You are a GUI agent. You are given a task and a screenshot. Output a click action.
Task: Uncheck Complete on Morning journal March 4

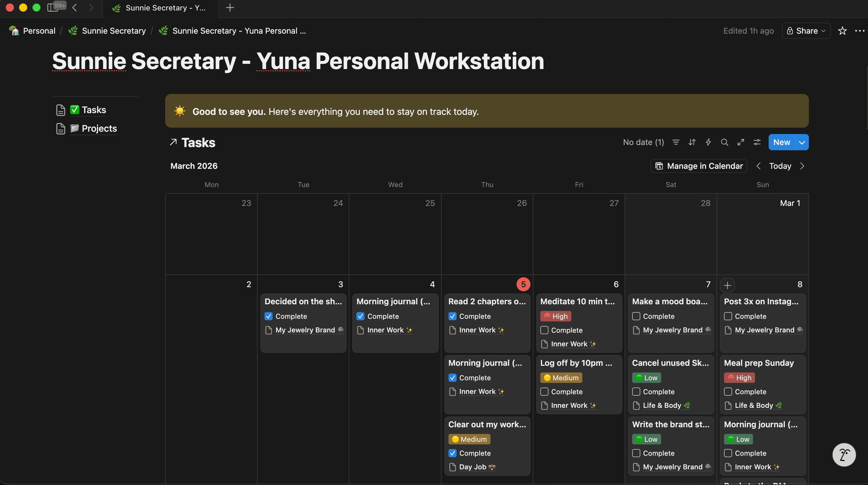point(360,316)
